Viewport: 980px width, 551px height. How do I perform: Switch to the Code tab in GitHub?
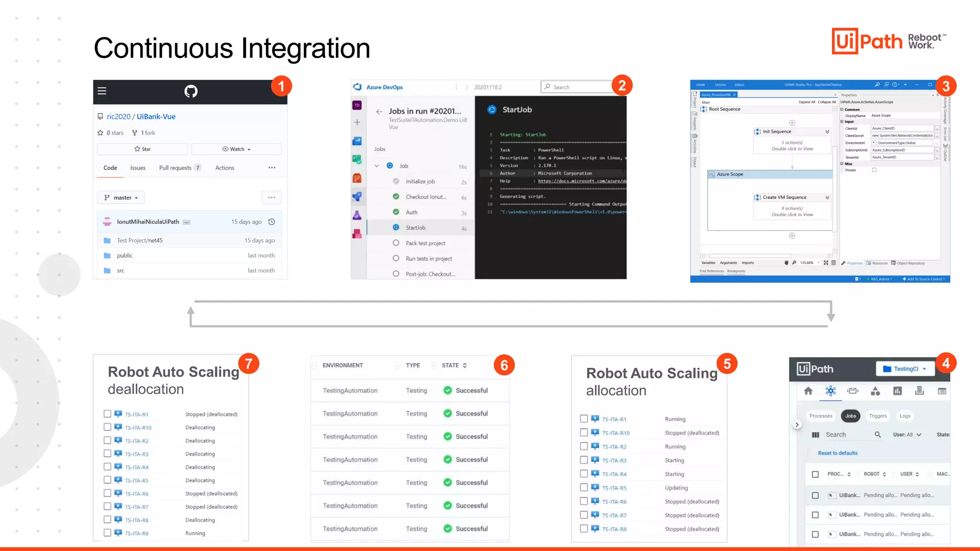[110, 168]
